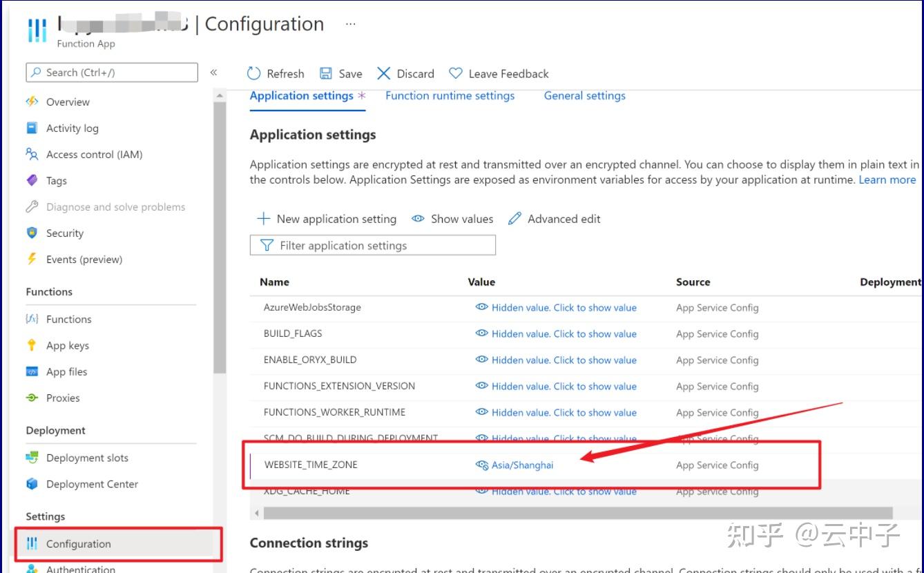Click the table scroll-left arrow
The height and width of the screenshot is (573, 924).
click(x=257, y=513)
